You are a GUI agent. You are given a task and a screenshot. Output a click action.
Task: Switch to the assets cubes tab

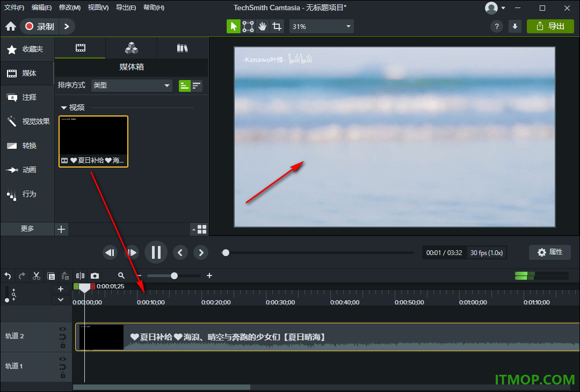click(x=132, y=48)
